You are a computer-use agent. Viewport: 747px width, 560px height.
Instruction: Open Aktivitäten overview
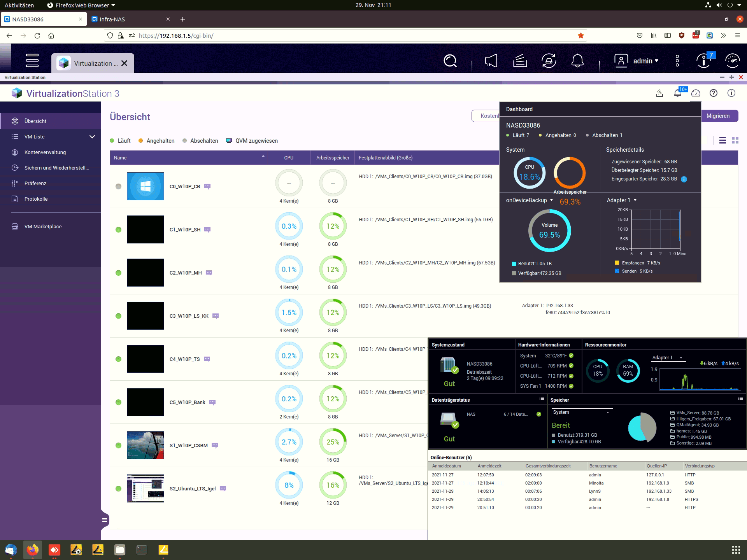(19, 5)
